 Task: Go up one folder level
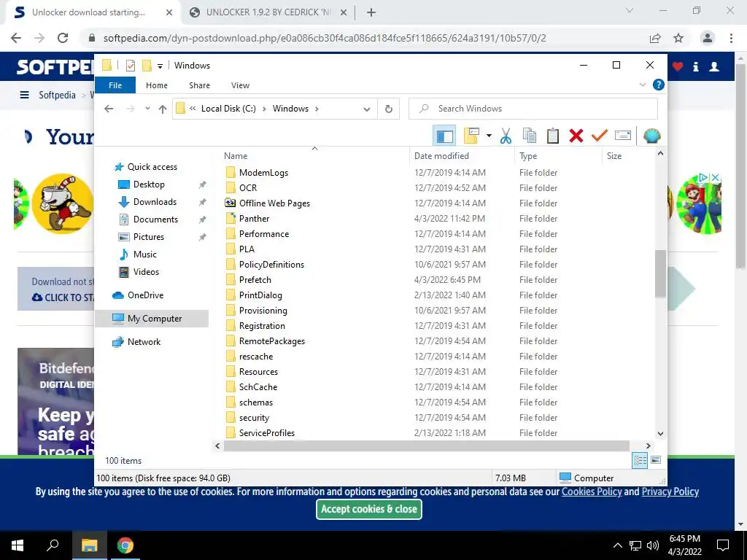point(163,109)
